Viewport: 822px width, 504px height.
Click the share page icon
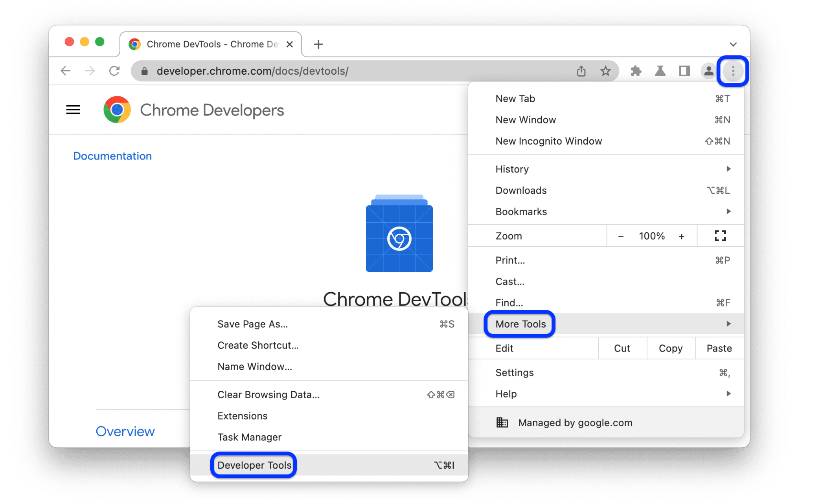[581, 71]
